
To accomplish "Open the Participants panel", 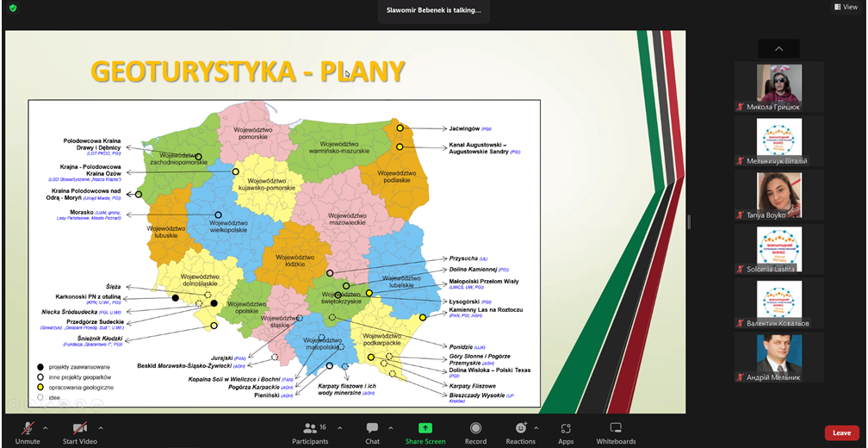I will point(309,432).
